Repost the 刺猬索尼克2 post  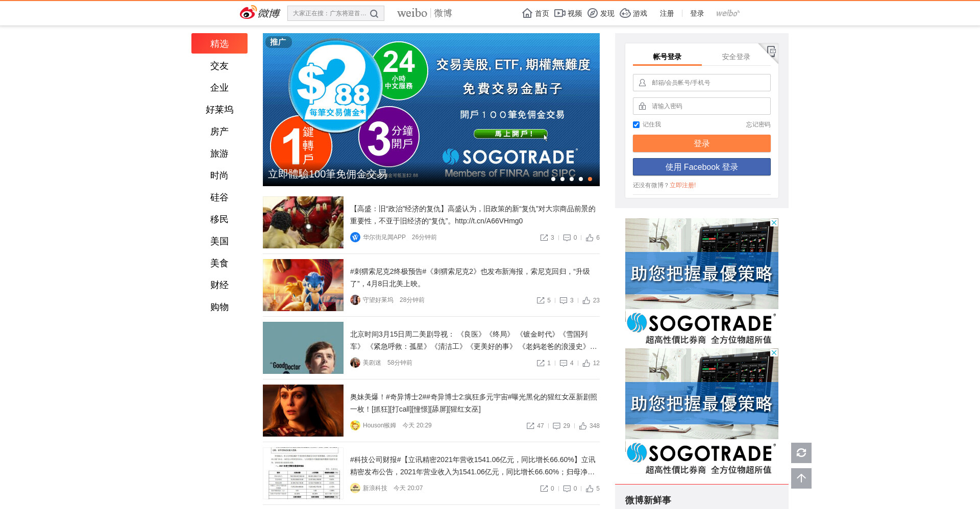tap(541, 300)
